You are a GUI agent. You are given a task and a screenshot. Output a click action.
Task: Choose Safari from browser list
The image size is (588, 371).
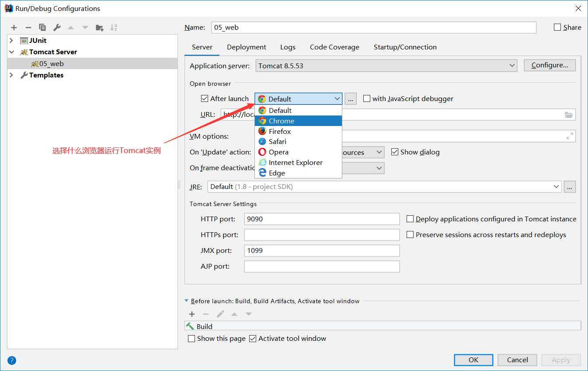(298, 141)
